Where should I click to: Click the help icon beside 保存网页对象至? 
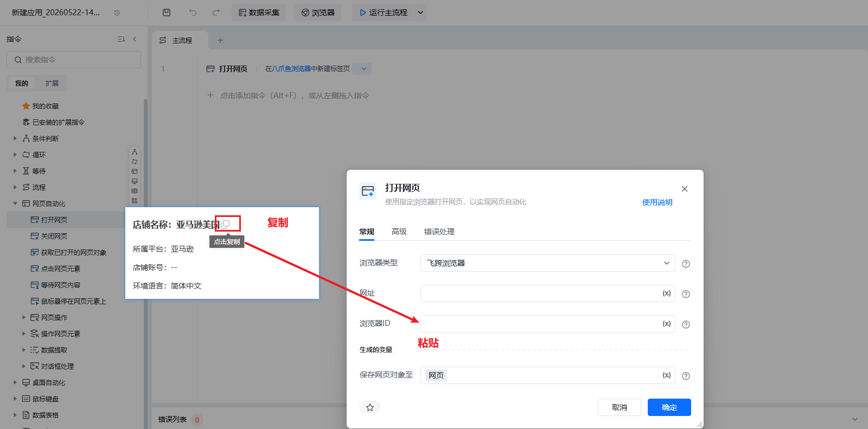pyautogui.click(x=686, y=376)
